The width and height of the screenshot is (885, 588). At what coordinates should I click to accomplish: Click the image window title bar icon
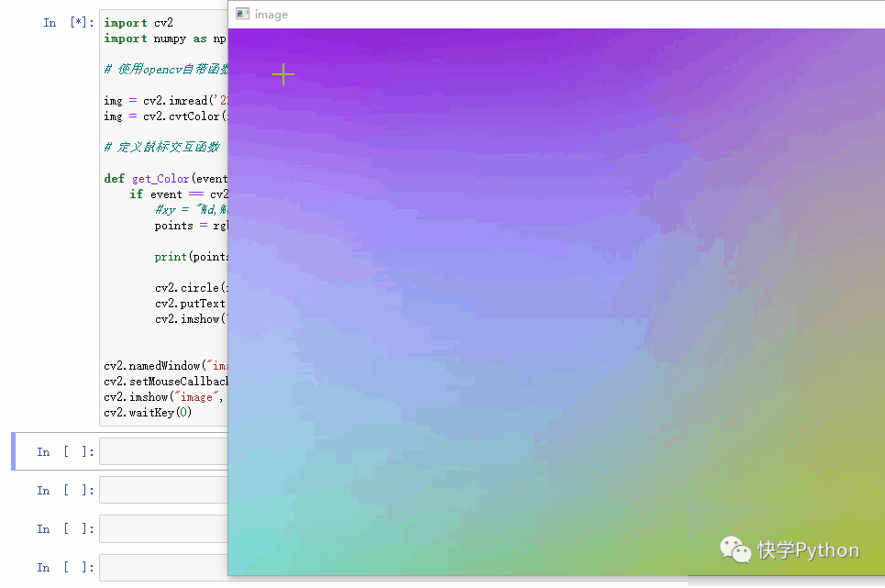[x=243, y=14]
